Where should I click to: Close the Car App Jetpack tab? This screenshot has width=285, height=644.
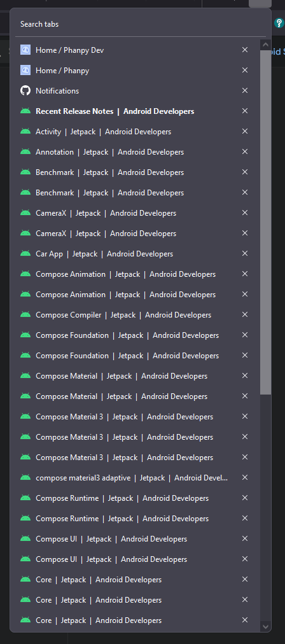click(x=245, y=253)
